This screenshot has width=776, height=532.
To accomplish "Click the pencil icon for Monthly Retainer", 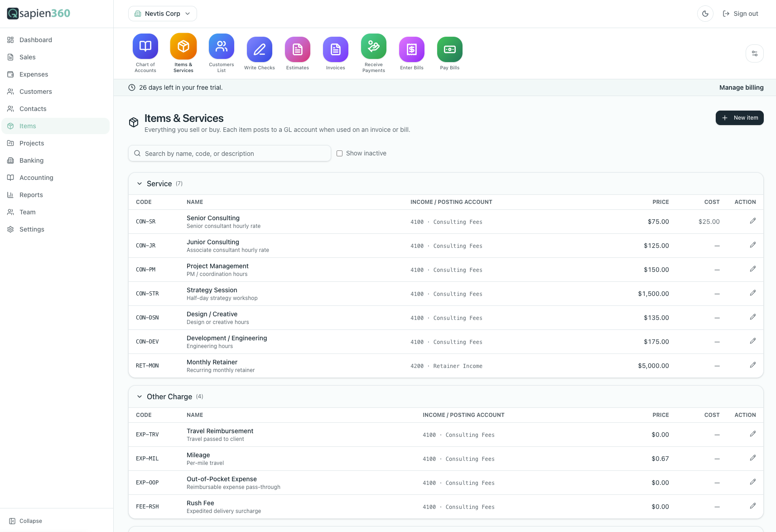I will (753, 365).
